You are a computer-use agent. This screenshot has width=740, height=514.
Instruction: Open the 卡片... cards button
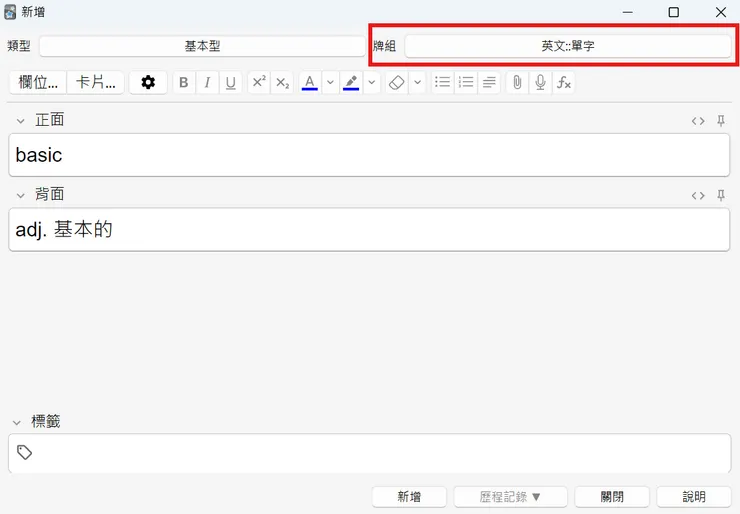tap(96, 83)
